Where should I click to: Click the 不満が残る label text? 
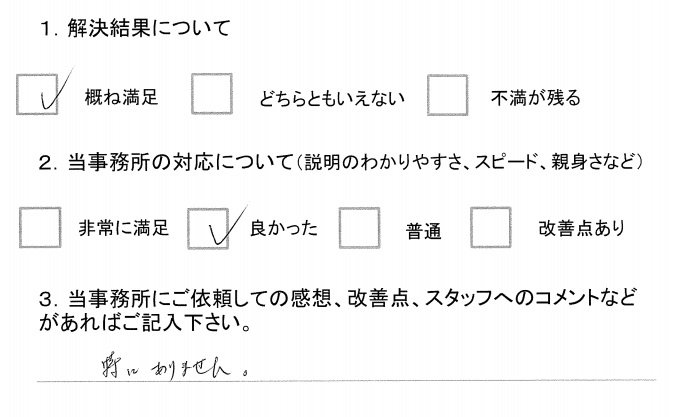click(534, 98)
